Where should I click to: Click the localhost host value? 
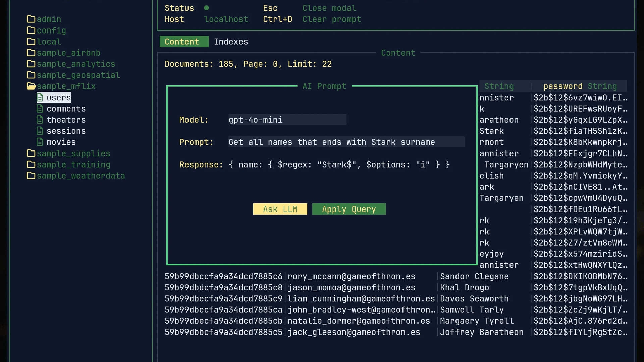coord(226,19)
